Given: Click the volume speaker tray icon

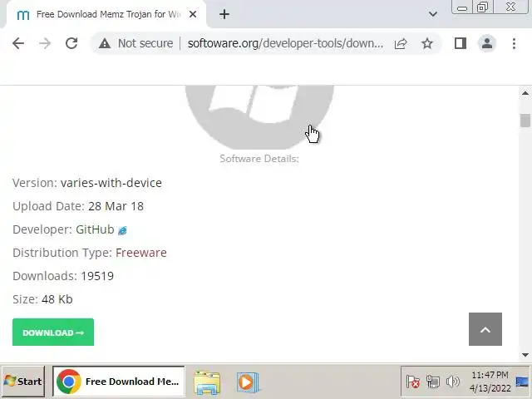Looking at the screenshot, I should point(452,382).
